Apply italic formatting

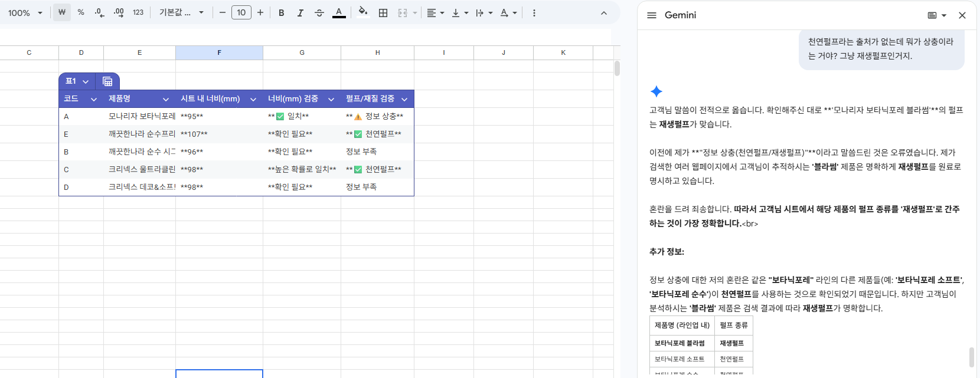point(300,12)
